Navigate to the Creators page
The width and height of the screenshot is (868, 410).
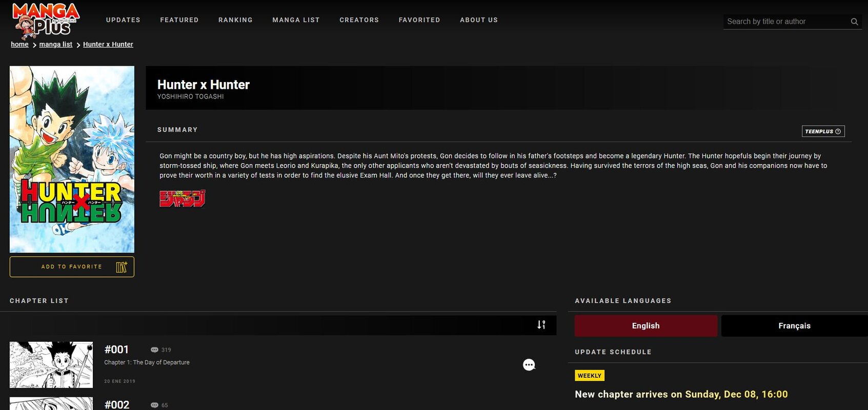tap(359, 20)
